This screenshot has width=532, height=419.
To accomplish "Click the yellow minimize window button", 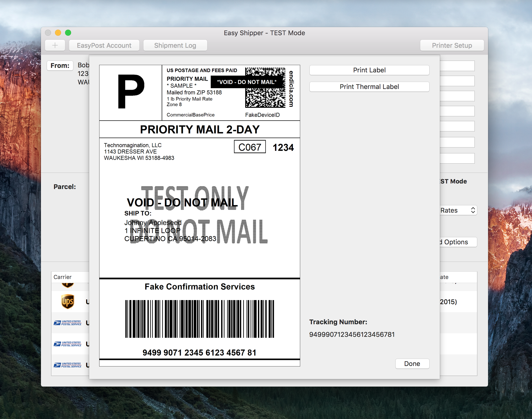I will 58,33.
